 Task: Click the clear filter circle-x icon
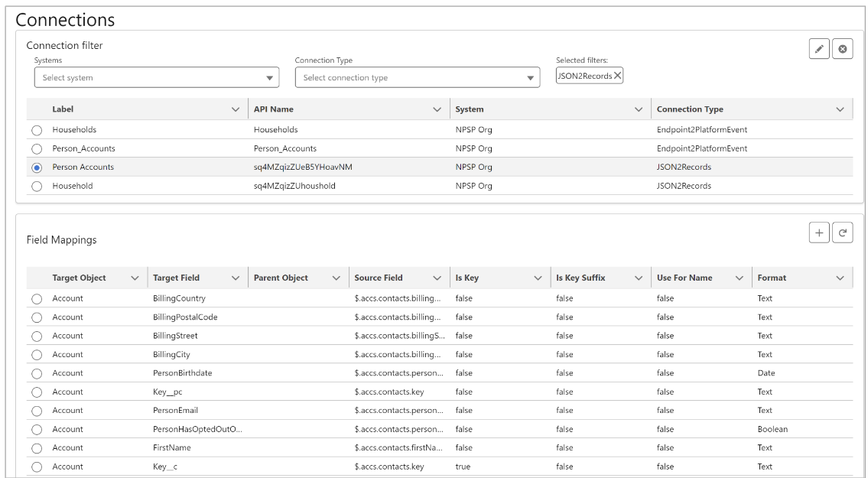click(x=841, y=49)
